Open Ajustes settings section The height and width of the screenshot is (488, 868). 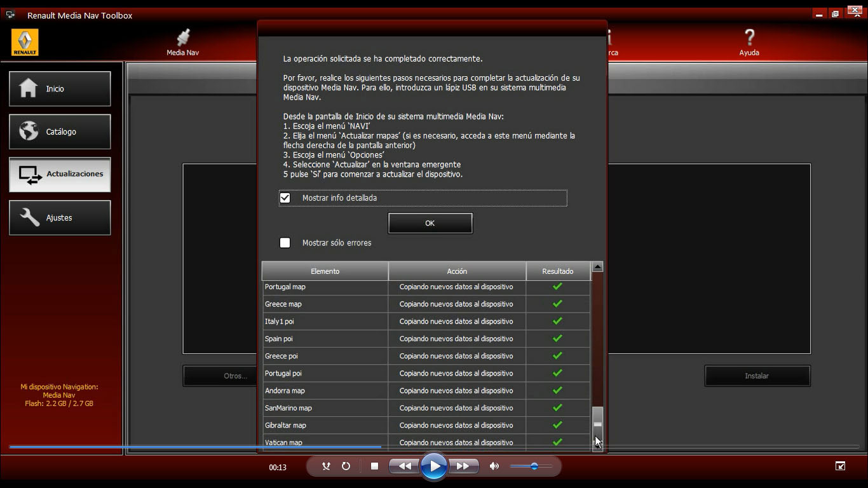[60, 218]
